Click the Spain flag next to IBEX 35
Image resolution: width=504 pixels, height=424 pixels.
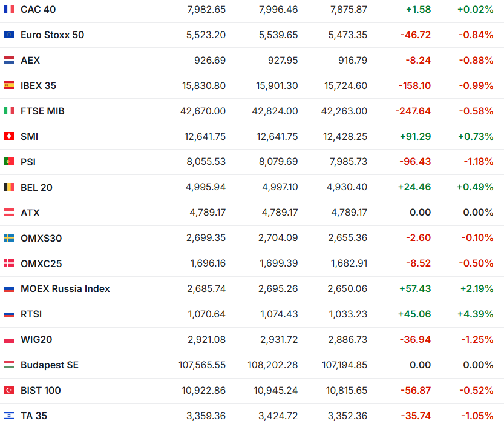pos(9,86)
